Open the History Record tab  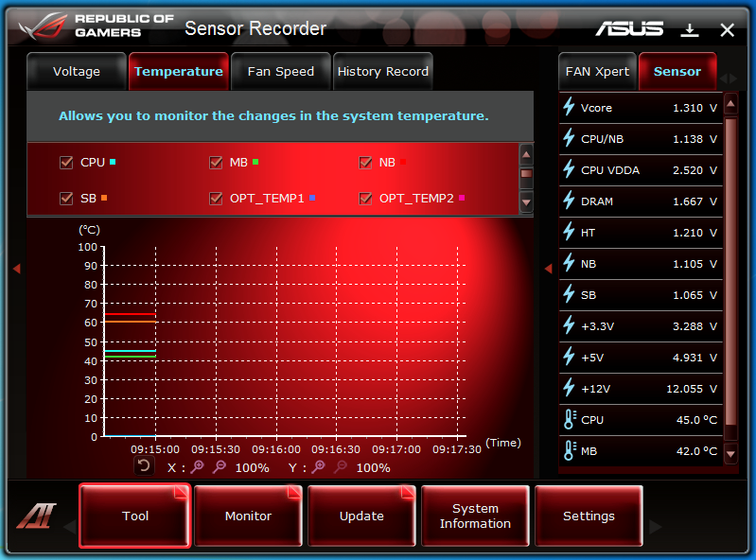[x=383, y=71]
